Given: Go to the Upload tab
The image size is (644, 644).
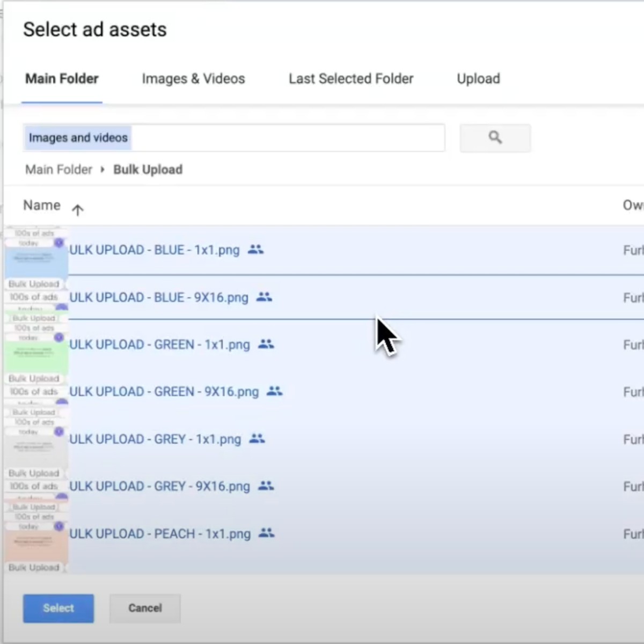Looking at the screenshot, I should pos(478,79).
